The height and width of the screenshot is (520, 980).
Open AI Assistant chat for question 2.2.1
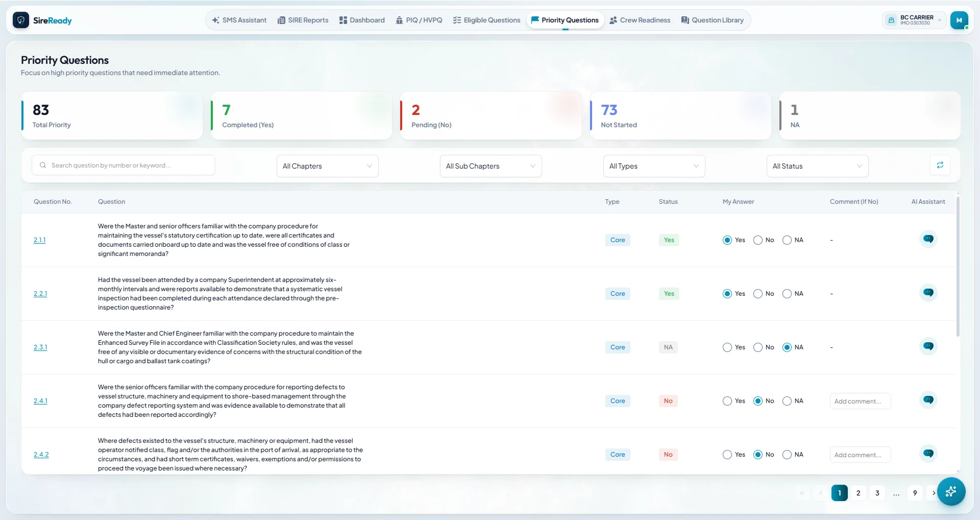(x=928, y=293)
